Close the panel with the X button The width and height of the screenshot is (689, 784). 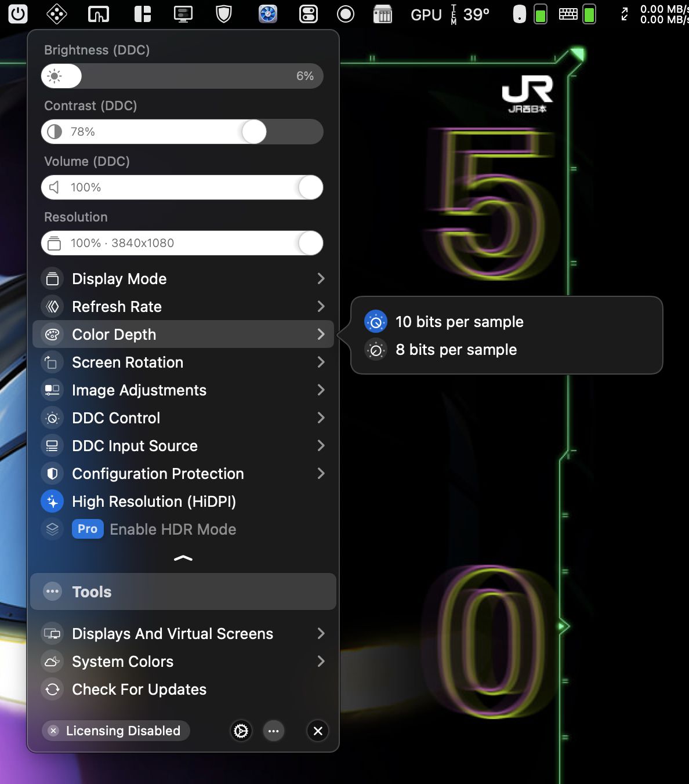point(318,731)
